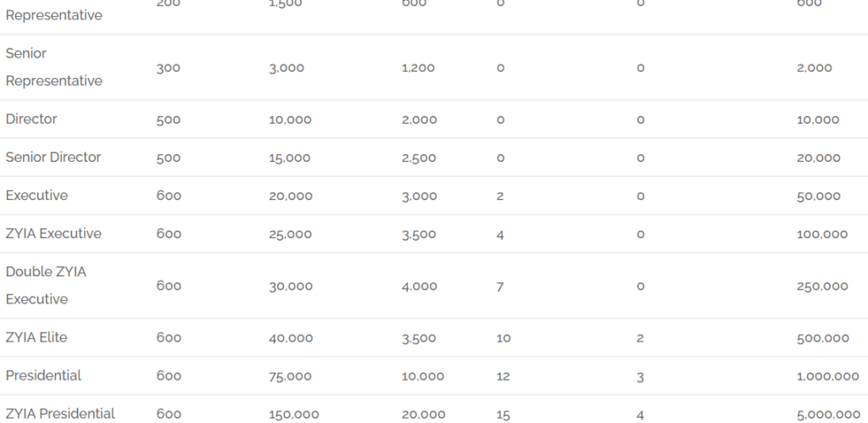Click the 50,000 value in Executive row
The height and width of the screenshot is (423, 868).
click(x=818, y=196)
